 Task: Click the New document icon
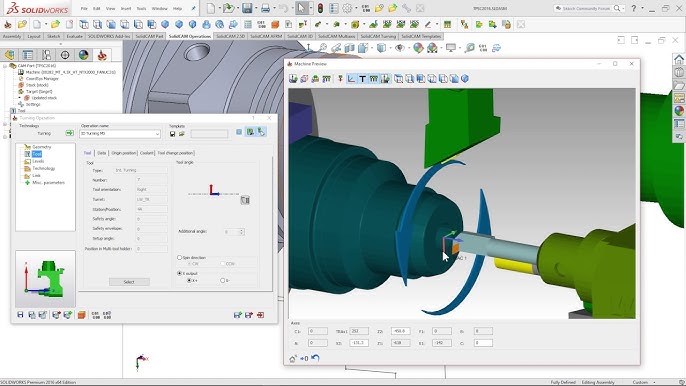click(211, 8)
